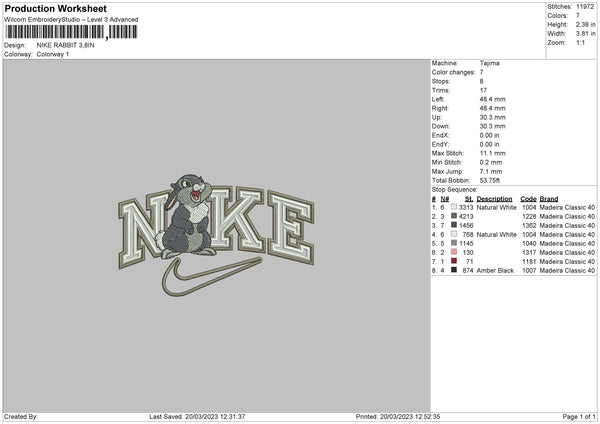Click the St. column header
Viewport: 600px width, 424px height.
(x=469, y=199)
